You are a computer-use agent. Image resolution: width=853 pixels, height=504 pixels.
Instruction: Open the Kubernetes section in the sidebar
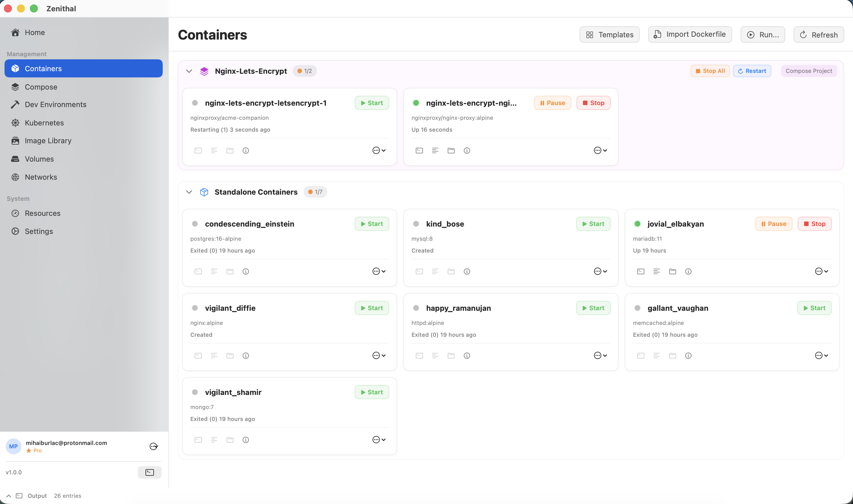point(44,123)
